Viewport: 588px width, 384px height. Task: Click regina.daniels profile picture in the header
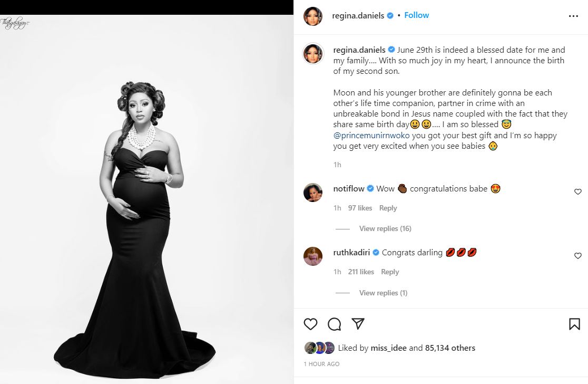pos(312,16)
